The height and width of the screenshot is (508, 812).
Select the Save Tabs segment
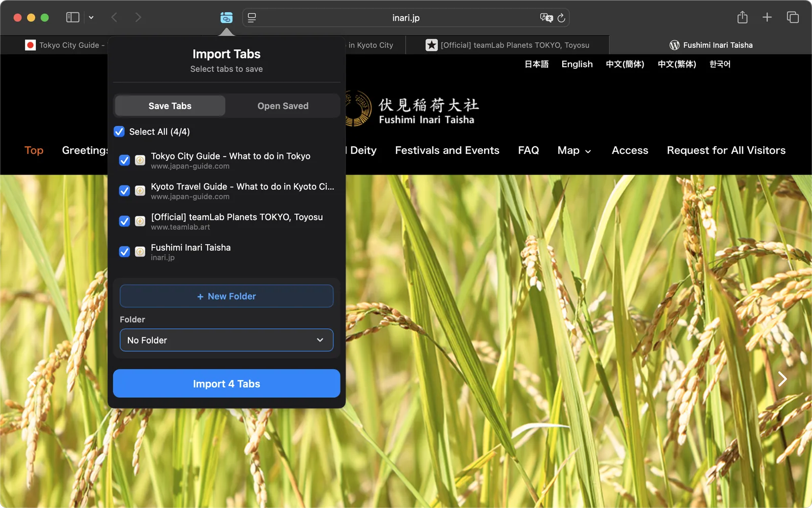170,106
